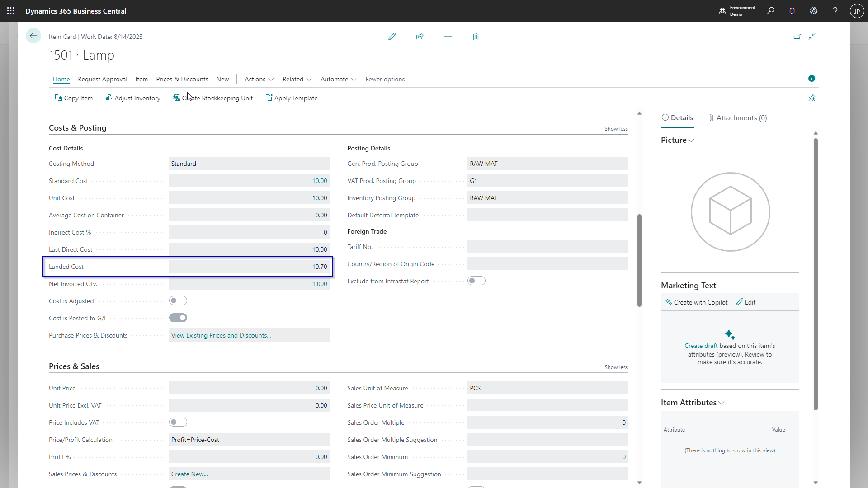Switch to the Attachments (0) tab
The image size is (868, 488).
coord(738,118)
